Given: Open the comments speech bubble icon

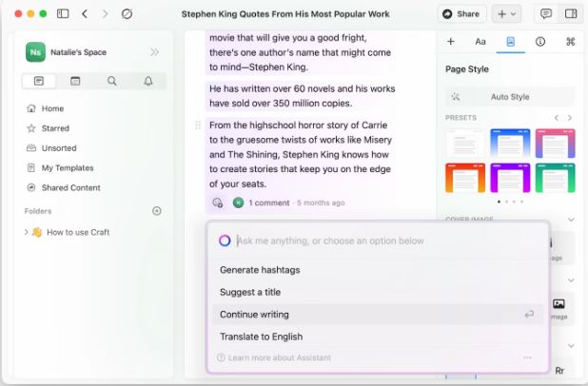Looking at the screenshot, I should (546, 14).
